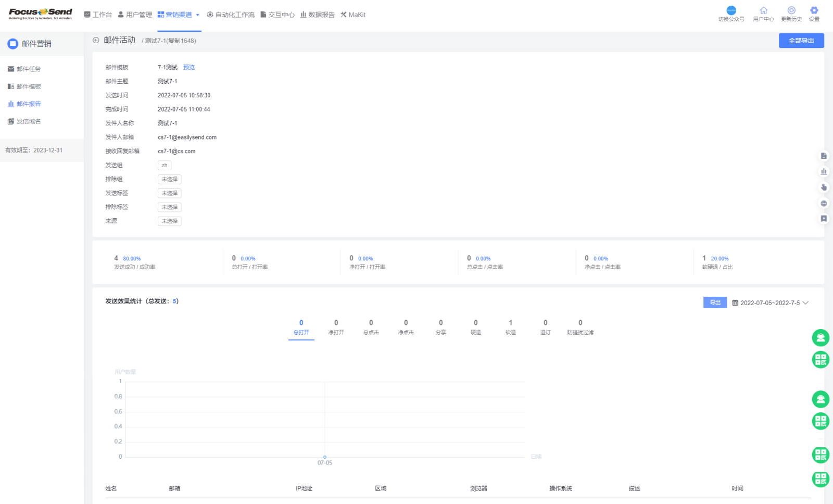Image resolution: width=833 pixels, height=504 pixels.
Task: Open the 2022-07-05~2022-7-5 date range picker
Action: pyautogui.click(x=770, y=303)
